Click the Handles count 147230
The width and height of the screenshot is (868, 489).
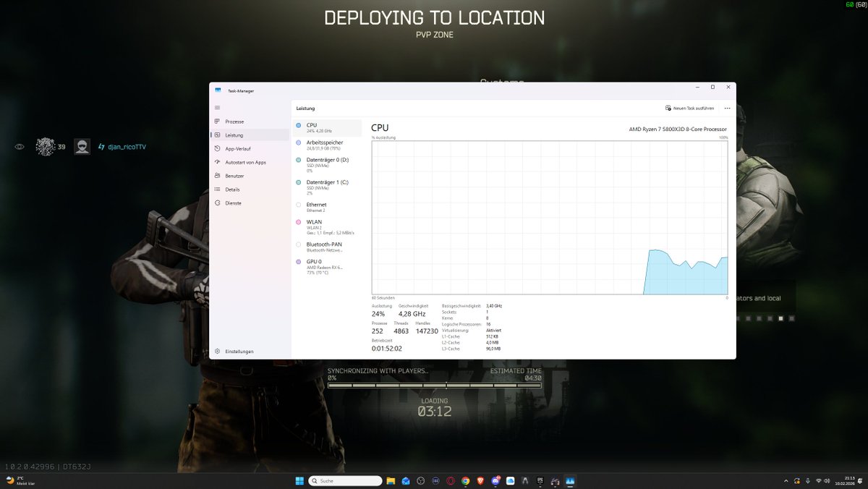pos(427,331)
